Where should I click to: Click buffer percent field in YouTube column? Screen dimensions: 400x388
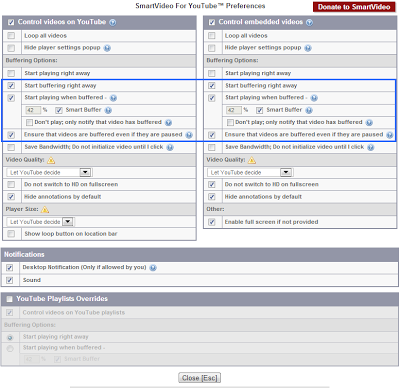click(33, 110)
